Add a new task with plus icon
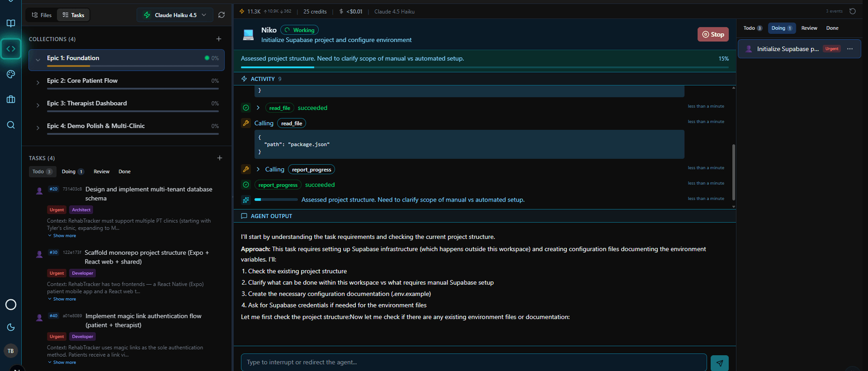This screenshot has height=371, width=868. (220, 158)
